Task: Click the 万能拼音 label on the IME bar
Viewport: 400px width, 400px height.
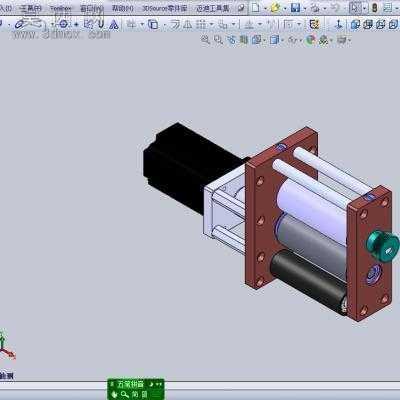Action: (131, 384)
